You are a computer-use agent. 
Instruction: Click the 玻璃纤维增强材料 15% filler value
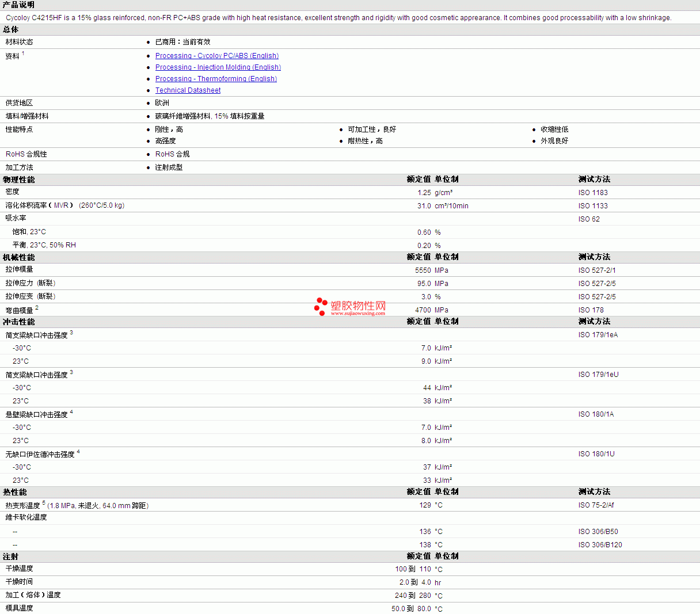click(x=210, y=116)
